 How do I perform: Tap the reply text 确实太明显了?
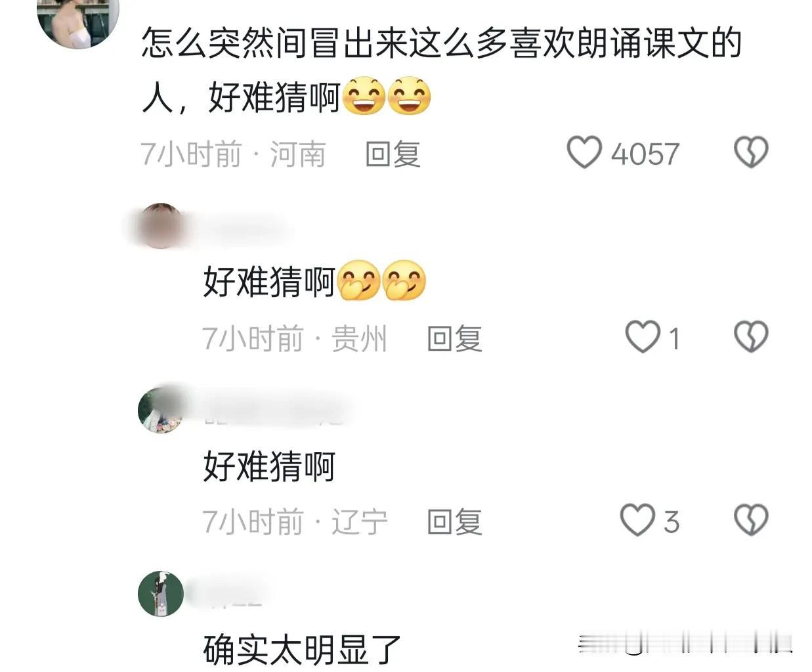(302, 650)
